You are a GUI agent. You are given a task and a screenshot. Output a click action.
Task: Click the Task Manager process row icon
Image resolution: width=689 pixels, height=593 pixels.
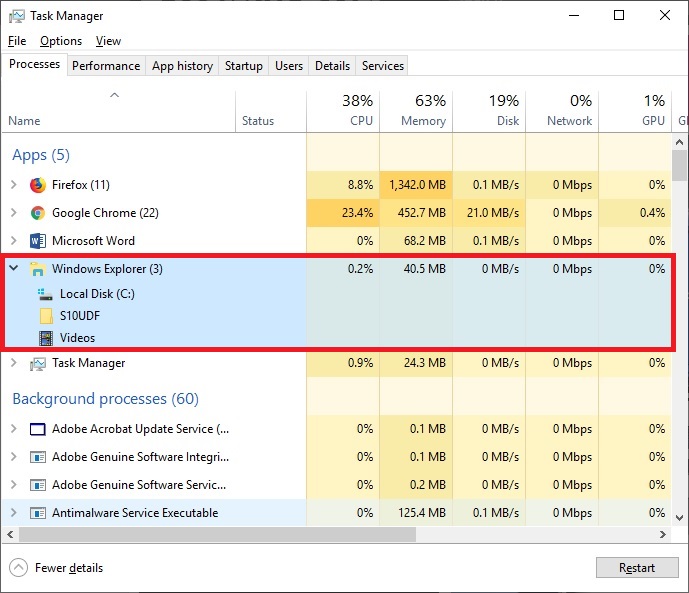click(38, 363)
